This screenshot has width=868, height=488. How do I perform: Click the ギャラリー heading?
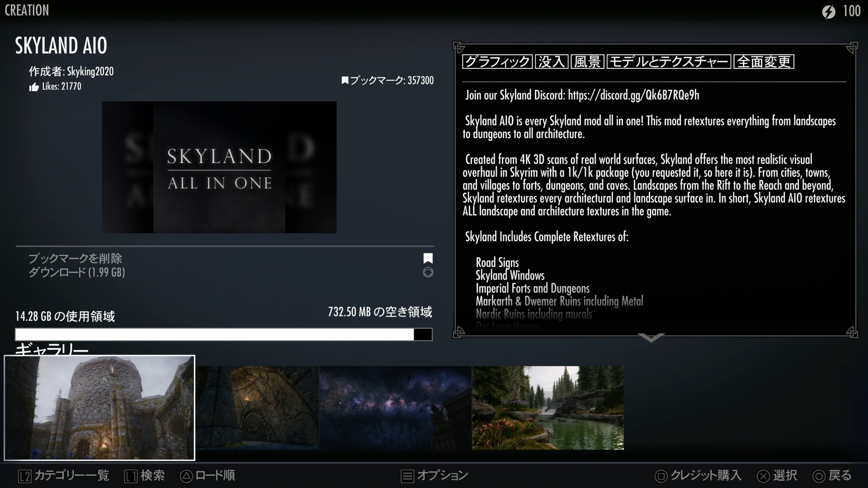52,349
